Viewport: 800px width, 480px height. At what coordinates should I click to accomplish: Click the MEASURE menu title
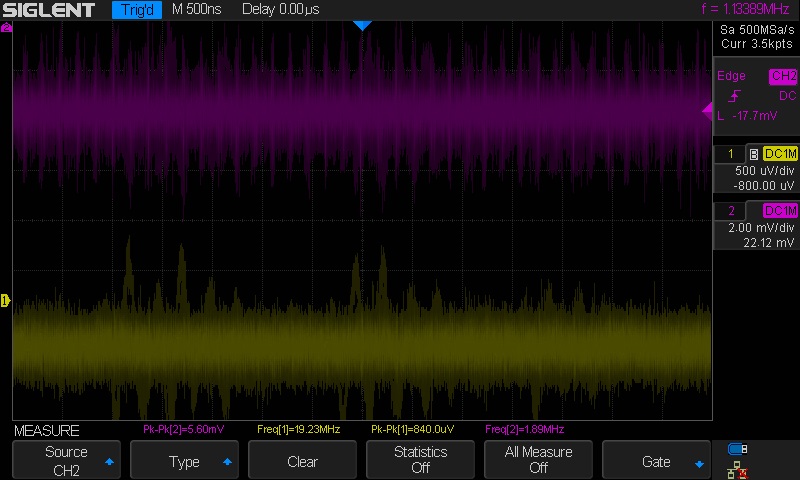(46, 431)
